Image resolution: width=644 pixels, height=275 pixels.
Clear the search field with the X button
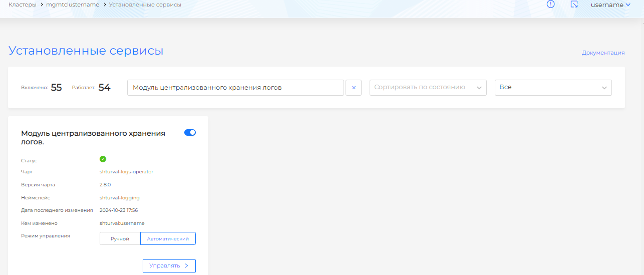(354, 88)
